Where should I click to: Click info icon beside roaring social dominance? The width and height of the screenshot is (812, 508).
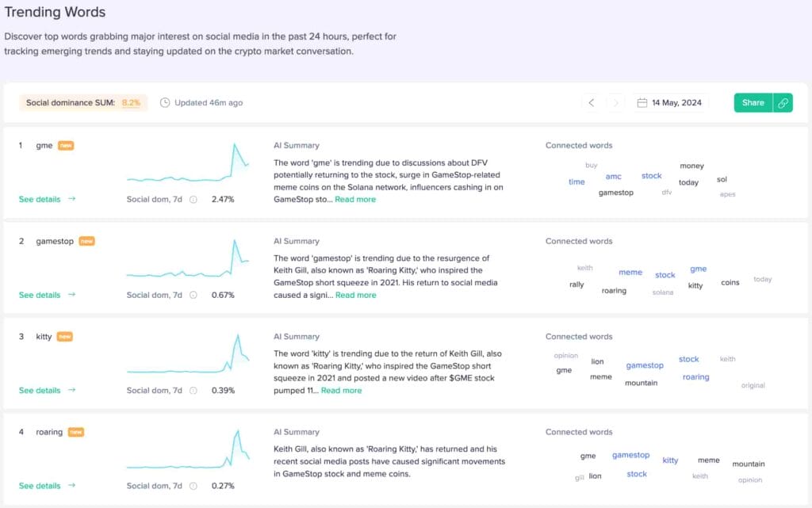pyautogui.click(x=193, y=486)
